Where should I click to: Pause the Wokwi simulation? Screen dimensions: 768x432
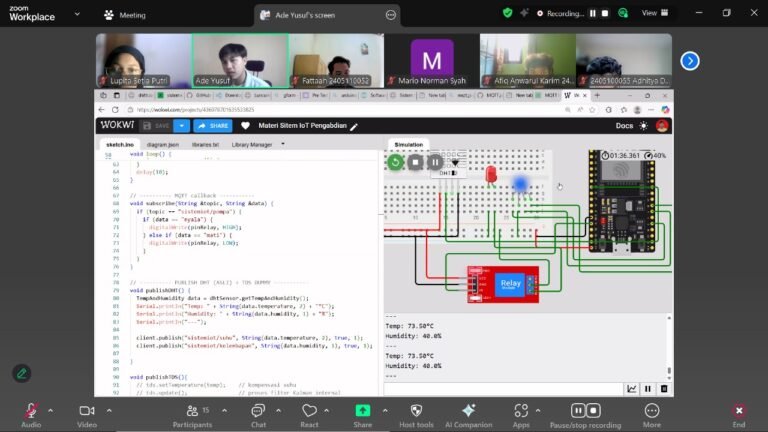point(436,162)
